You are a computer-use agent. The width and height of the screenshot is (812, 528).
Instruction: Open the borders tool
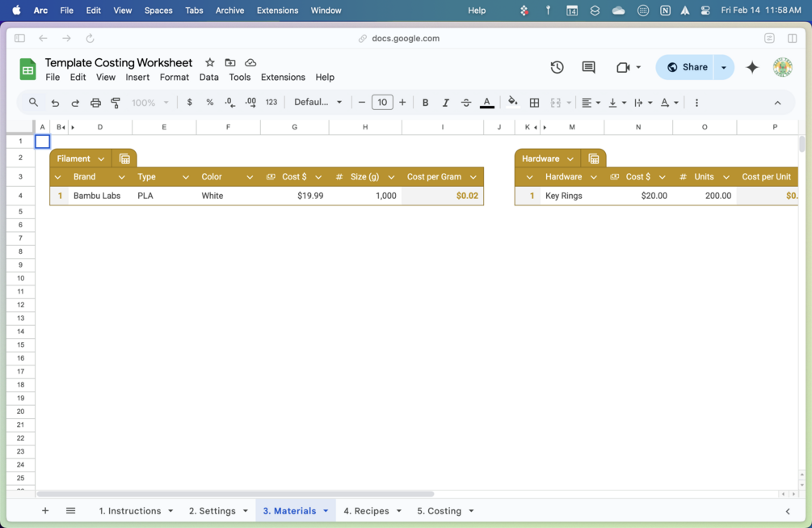(x=534, y=103)
